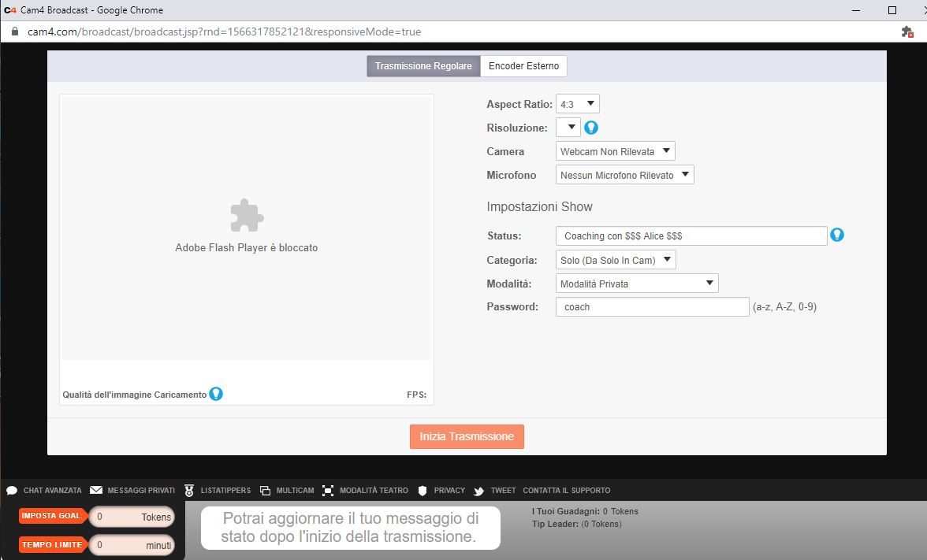Click the Chat Avanzata speech bubble icon
The image size is (927, 560).
[12, 491]
